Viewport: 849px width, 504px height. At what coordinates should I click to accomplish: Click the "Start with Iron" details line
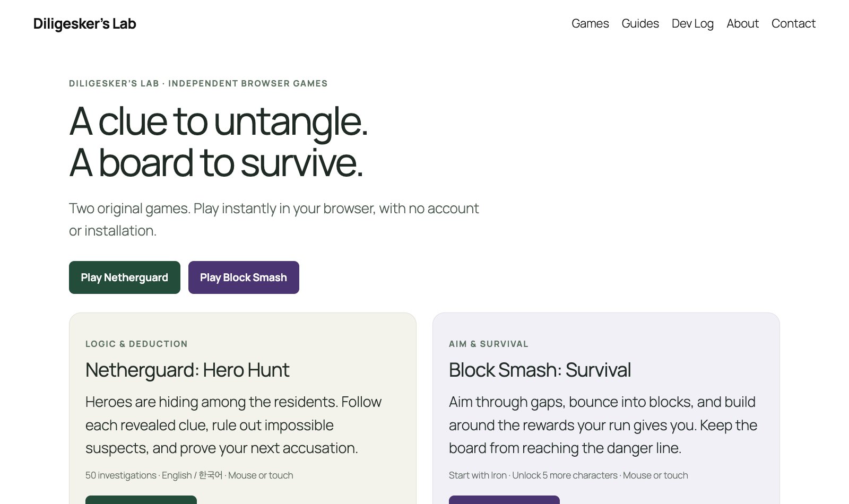(x=568, y=475)
